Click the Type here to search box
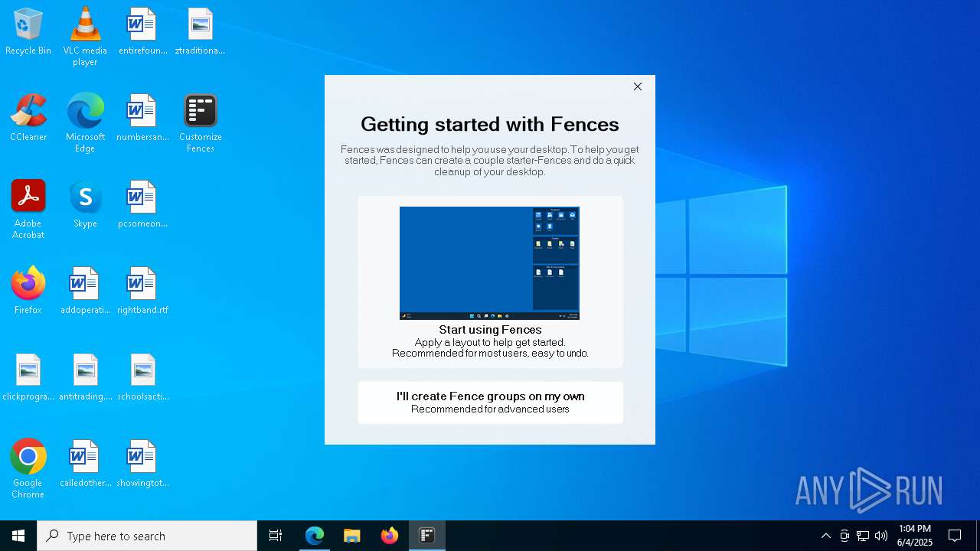This screenshot has width=980, height=551. (147, 536)
